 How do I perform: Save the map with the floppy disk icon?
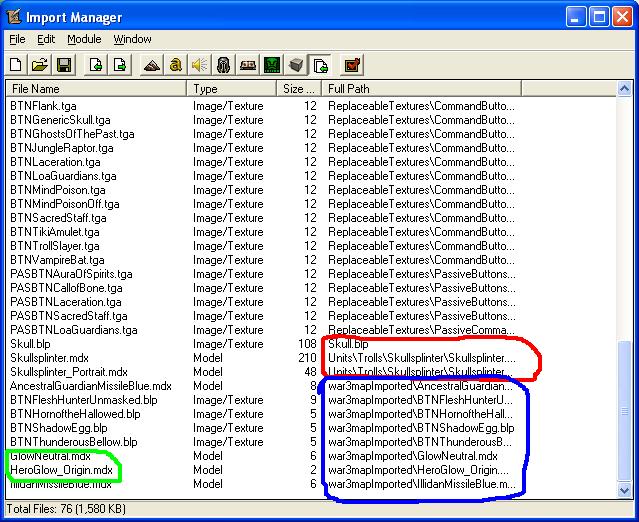(64, 65)
